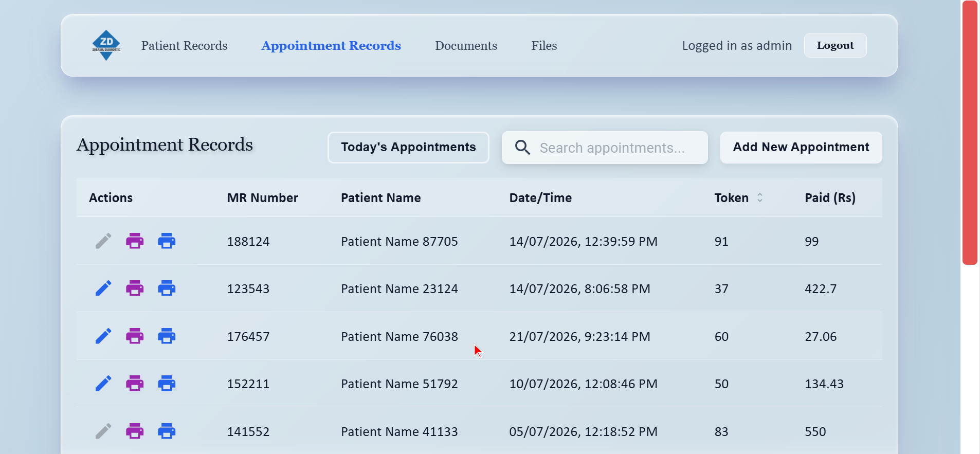
Task: Focus the Search appointments field
Action: (x=605, y=148)
